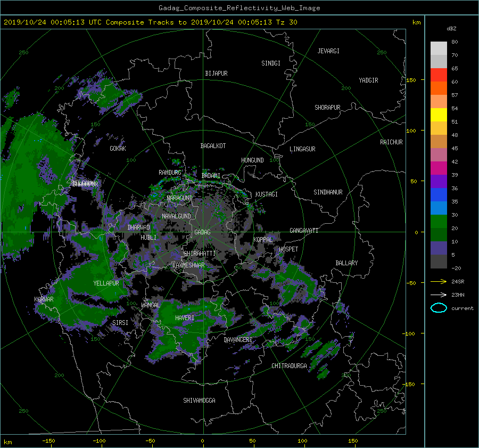This screenshot has height=448, width=479.
Task: Click the RAMDURG city label
Action: [x=170, y=173]
